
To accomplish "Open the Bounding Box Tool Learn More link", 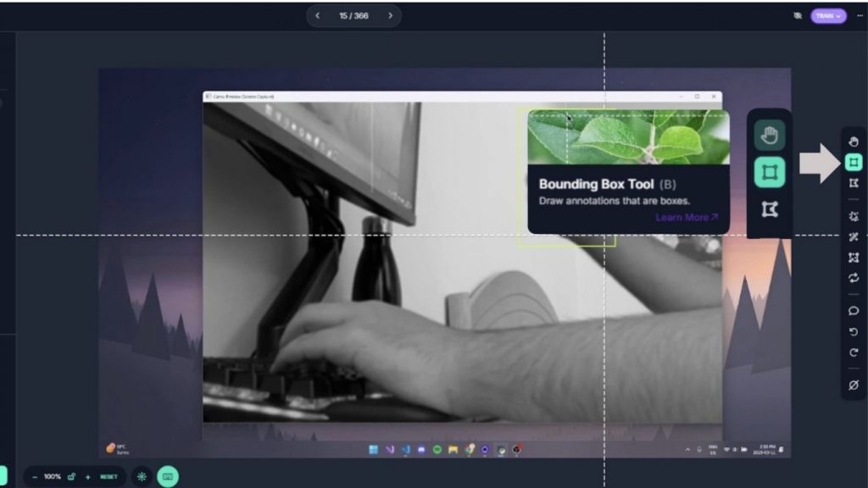I will [x=687, y=217].
